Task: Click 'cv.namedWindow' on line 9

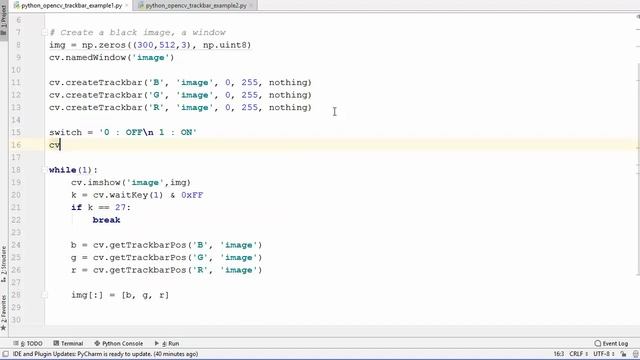Action: click(x=87, y=58)
